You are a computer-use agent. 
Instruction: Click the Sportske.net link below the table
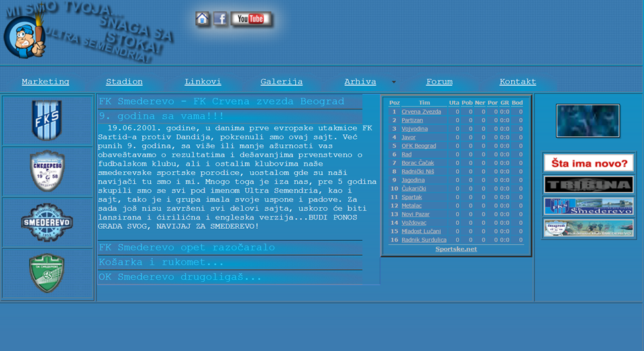(x=456, y=249)
